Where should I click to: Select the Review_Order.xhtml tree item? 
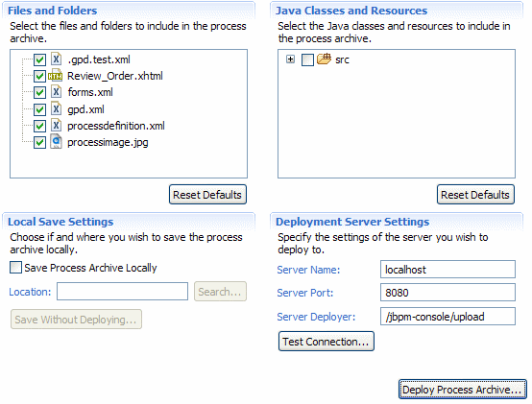pos(115,76)
